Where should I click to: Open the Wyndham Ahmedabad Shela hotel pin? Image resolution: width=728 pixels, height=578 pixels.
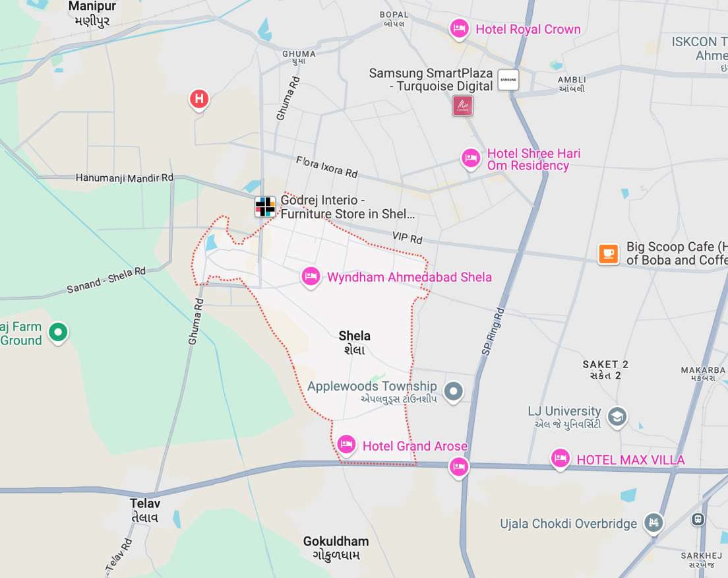(x=311, y=277)
